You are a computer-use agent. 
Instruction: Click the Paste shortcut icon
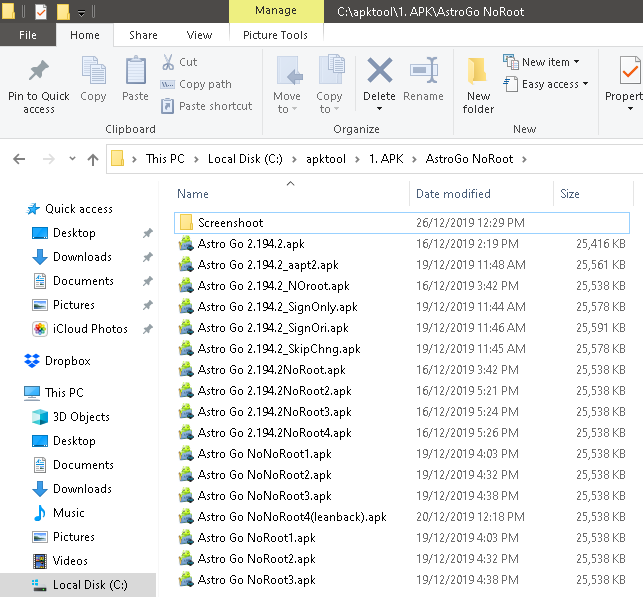167,106
